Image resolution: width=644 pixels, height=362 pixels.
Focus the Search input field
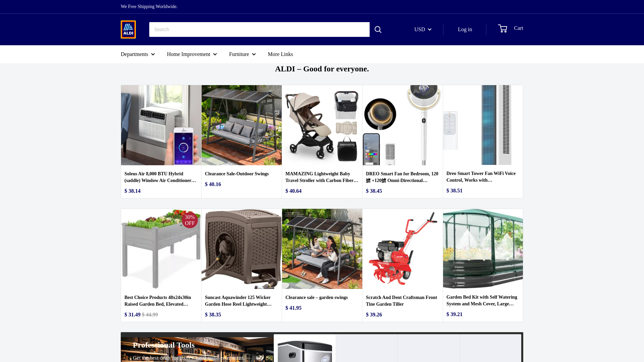pos(259,29)
